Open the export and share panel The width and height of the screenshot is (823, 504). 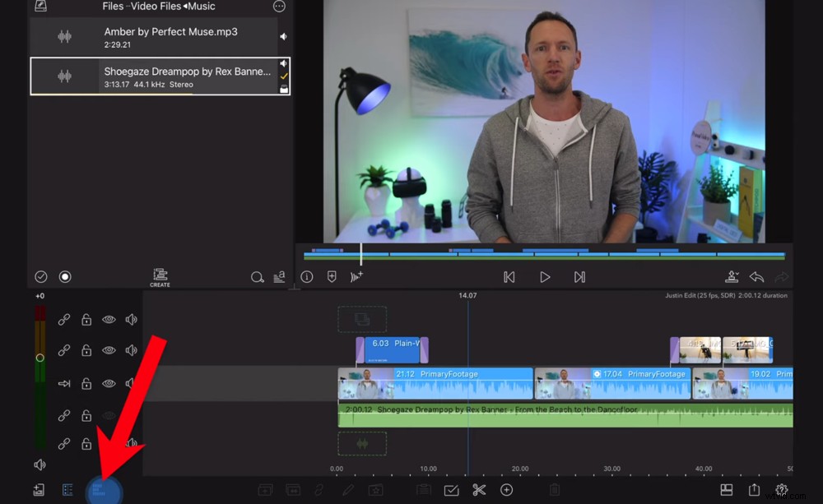pos(754,489)
